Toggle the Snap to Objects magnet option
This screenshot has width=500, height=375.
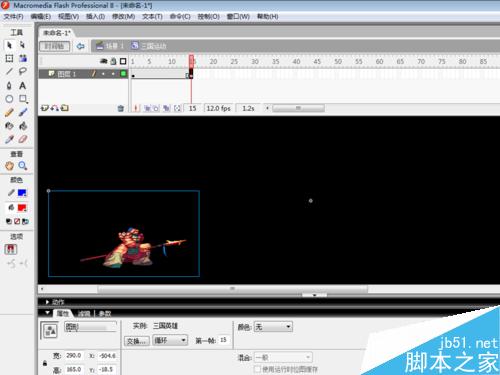point(11,249)
